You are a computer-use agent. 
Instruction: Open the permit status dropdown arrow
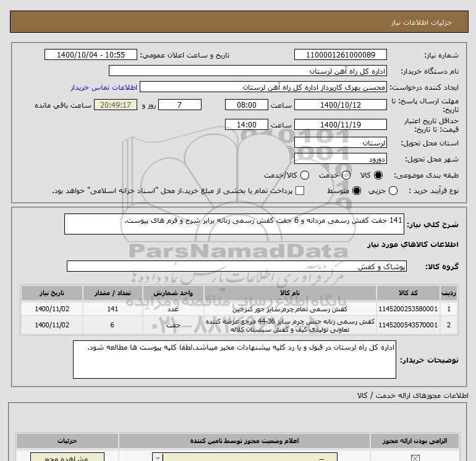click(158, 457)
